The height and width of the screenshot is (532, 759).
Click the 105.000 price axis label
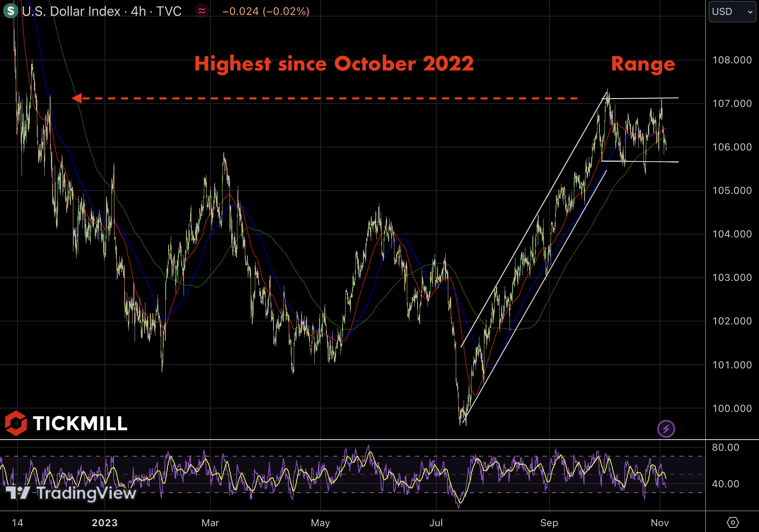coord(732,191)
